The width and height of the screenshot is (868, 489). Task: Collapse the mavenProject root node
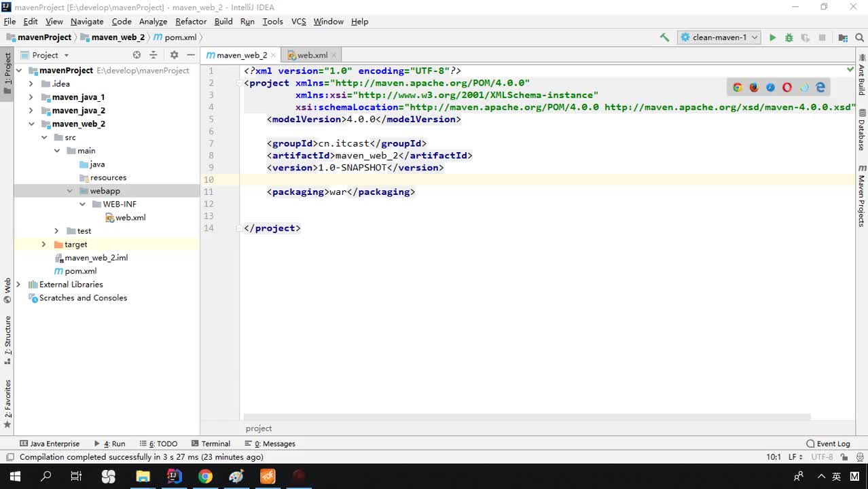click(x=19, y=71)
